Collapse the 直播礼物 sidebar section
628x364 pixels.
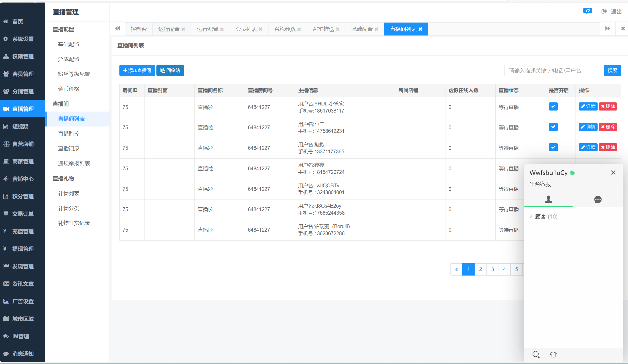pos(63,178)
